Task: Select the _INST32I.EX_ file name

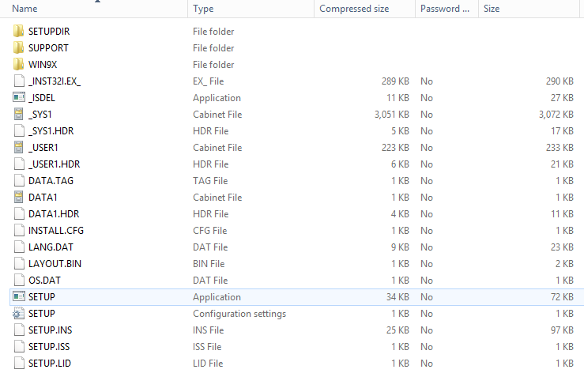Action: point(55,81)
